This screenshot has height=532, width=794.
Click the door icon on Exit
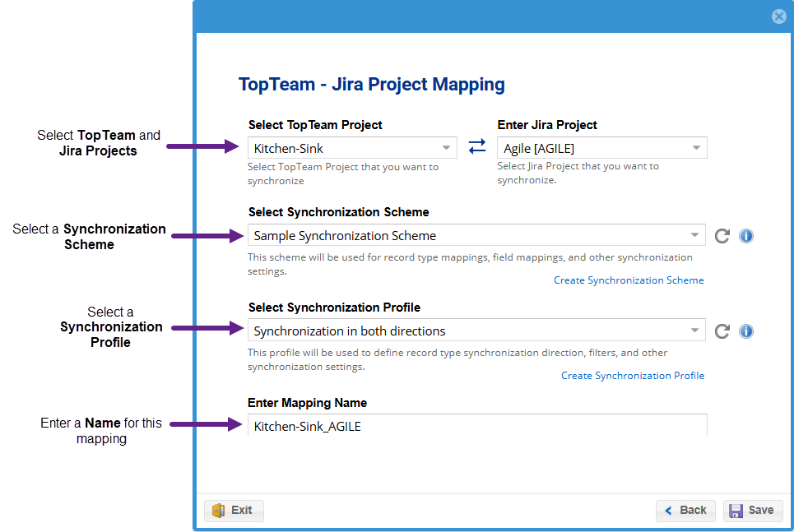219,511
